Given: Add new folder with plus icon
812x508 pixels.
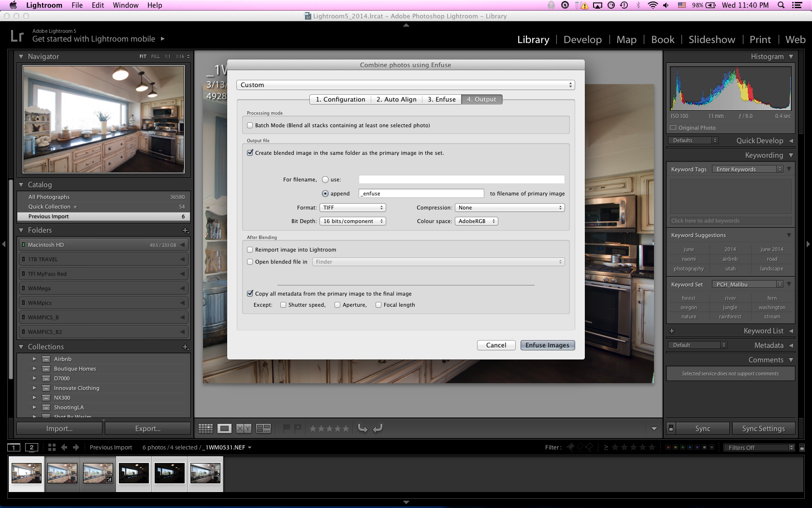Looking at the screenshot, I should pos(185,230).
